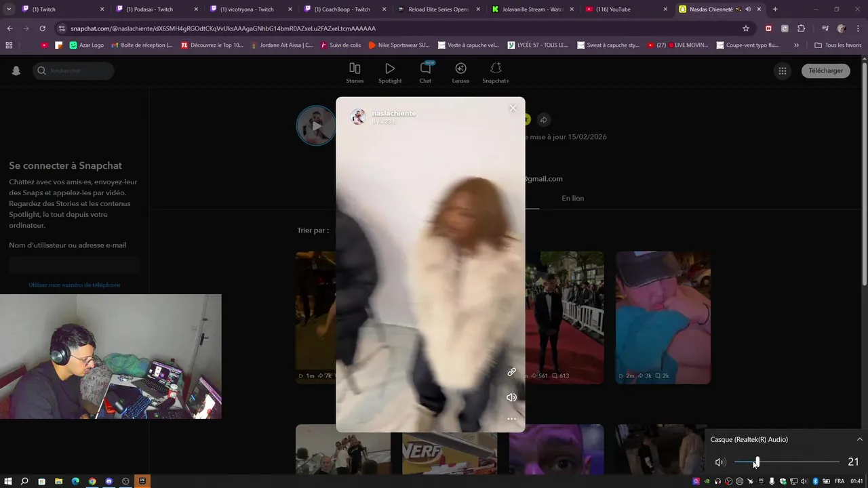Image resolution: width=868 pixels, height=488 pixels.
Task: Open the 'Tous les favoris' folder
Action: coord(837,45)
